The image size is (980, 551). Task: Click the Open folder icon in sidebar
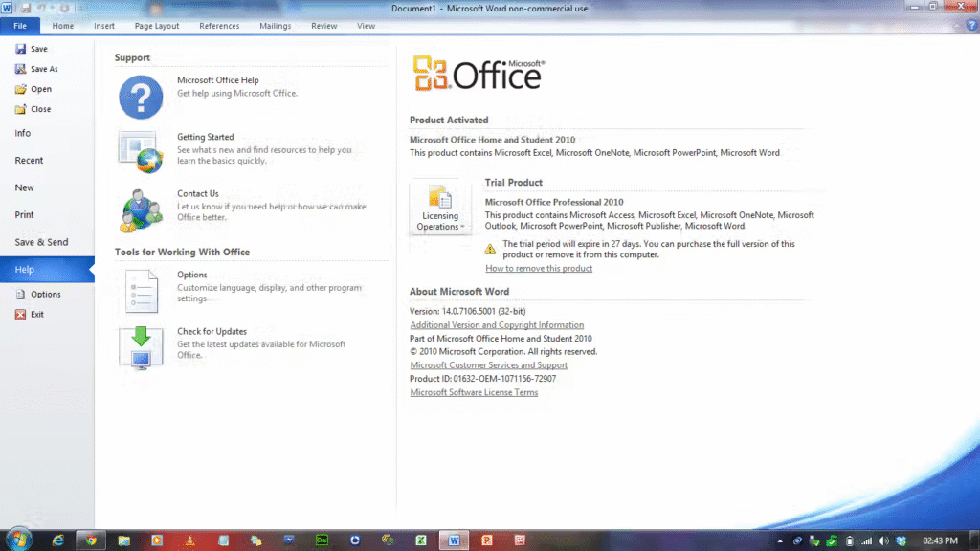click(21, 89)
